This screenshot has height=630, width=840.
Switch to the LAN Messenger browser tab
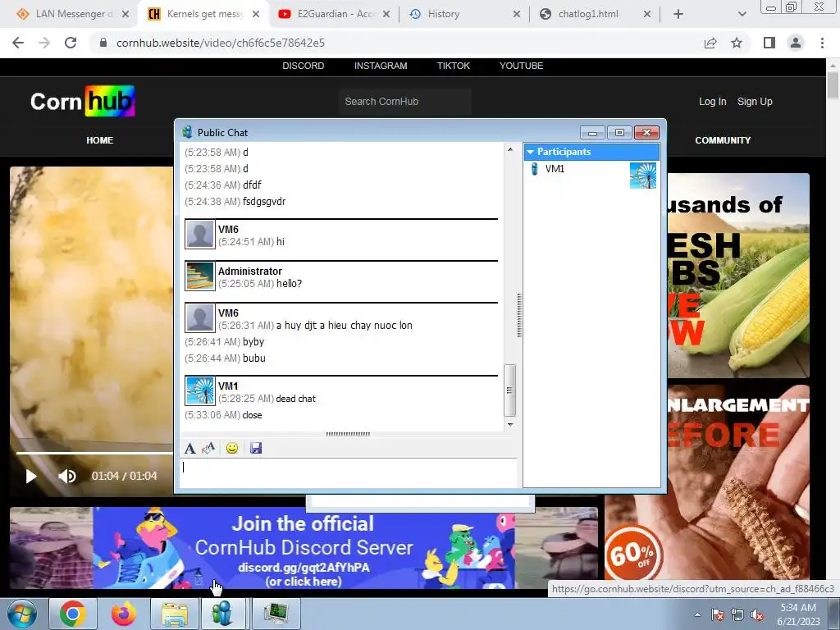coord(72,14)
